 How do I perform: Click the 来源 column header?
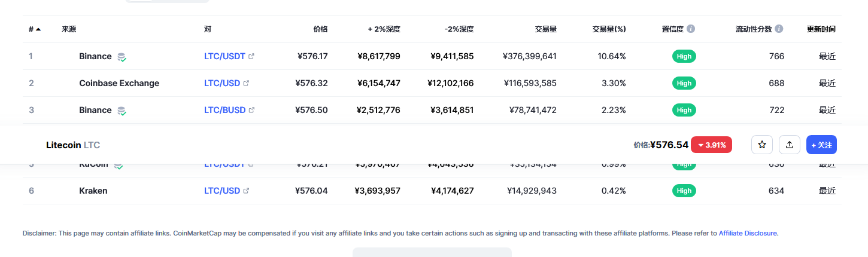tap(69, 29)
